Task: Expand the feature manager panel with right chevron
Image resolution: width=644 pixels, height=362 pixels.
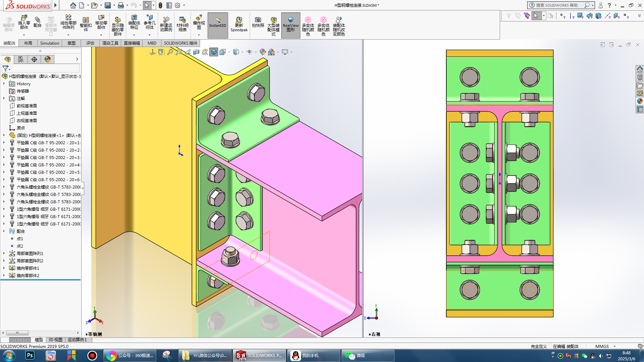Action: [77, 59]
